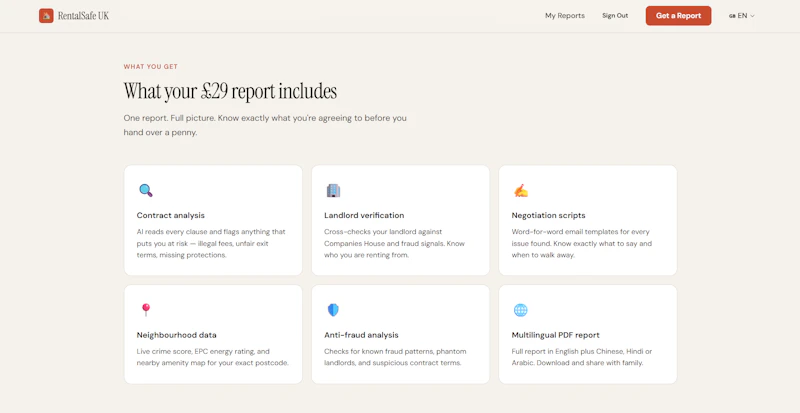
Task: Click description 'Live crime score, EPC energy rating'
Action: click(213, 357)
